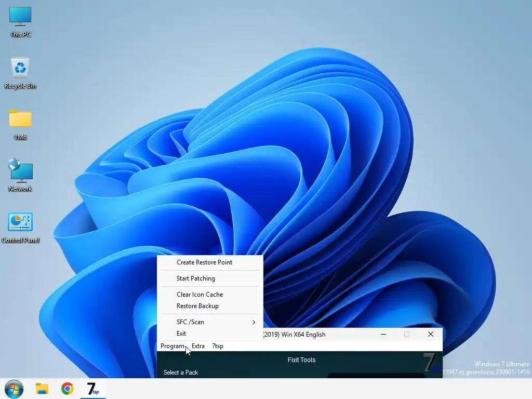Choose Exit in Program menu

pos(210,334)
